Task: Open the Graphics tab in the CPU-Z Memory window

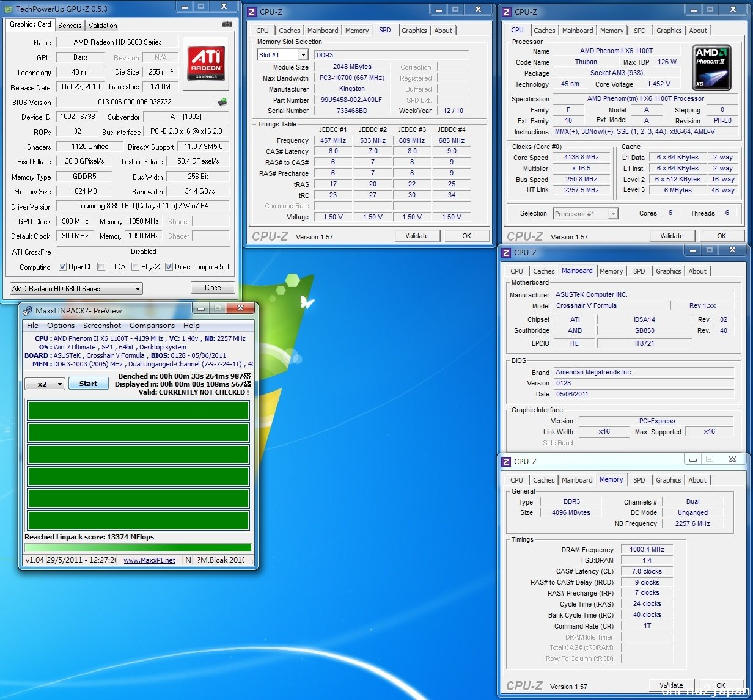Action: [668, 480]
